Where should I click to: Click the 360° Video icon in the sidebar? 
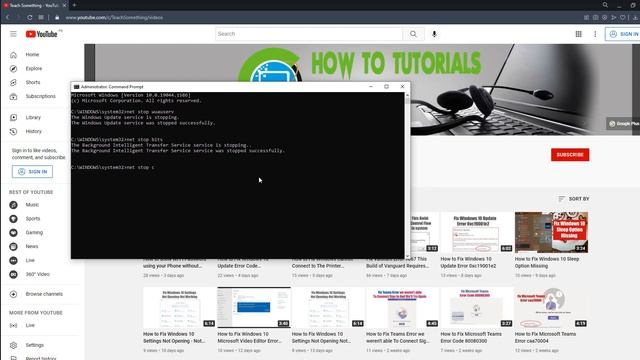click(x=13, y=274)
